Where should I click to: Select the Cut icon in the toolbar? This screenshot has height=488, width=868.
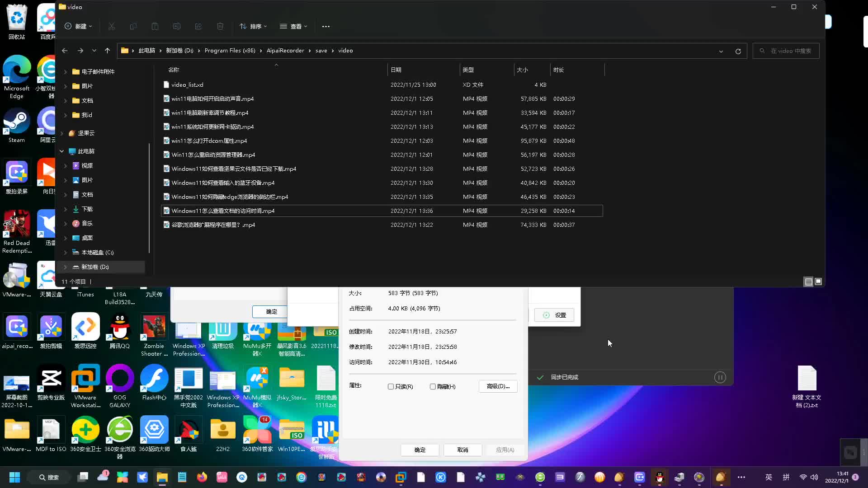point(112,26)
